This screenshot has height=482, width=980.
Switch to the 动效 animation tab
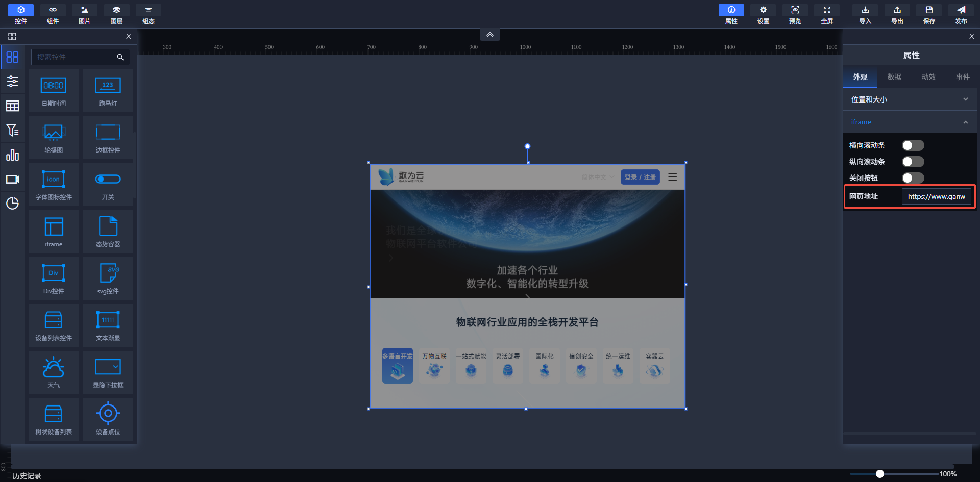pyautogui.click(x=928, y=77)
